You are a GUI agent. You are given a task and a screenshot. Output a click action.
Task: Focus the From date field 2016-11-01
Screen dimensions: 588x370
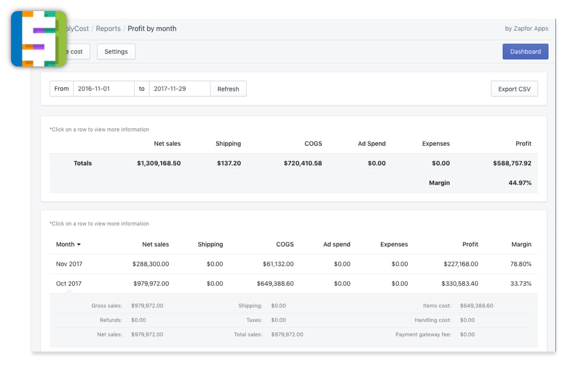click(x=104, y=89)
